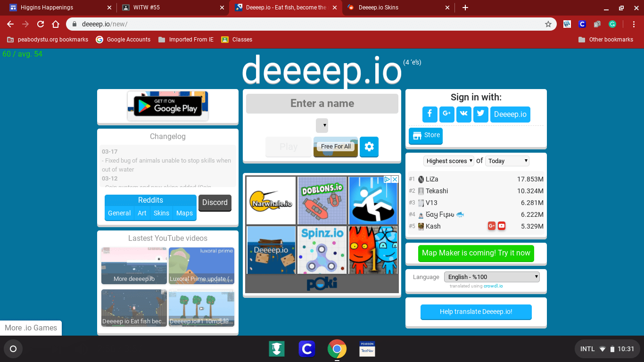Open the new tab with plus icon

[x=465, y=8]
